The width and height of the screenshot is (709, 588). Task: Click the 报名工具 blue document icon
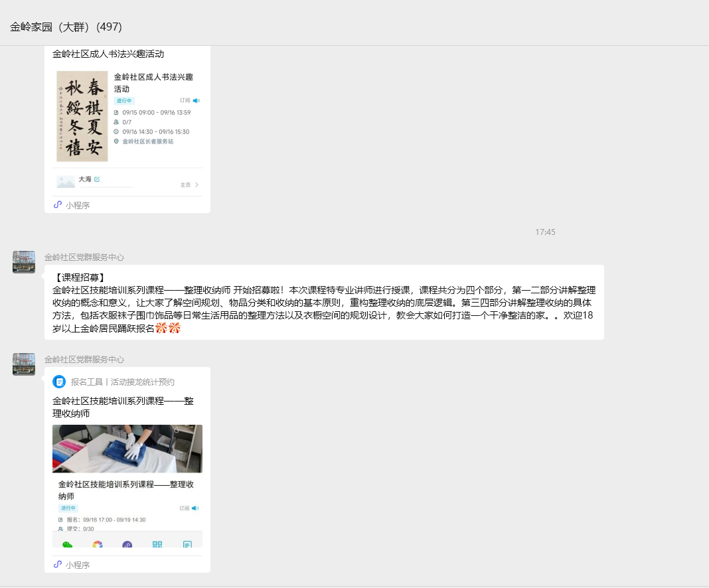pyautogui.click(x=59, y=382)
